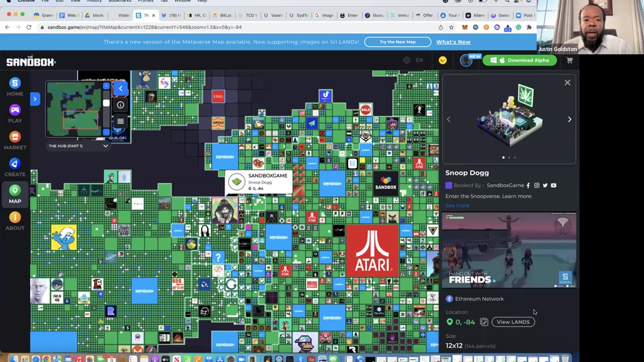The width and height of the screenshot is (644, 362).
Task: Zoom out with the minimap minus button
Action: point(106,132)
